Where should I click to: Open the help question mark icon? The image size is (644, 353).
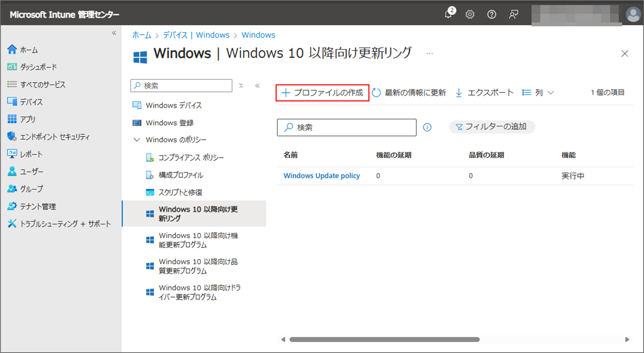tap(492, 14)
